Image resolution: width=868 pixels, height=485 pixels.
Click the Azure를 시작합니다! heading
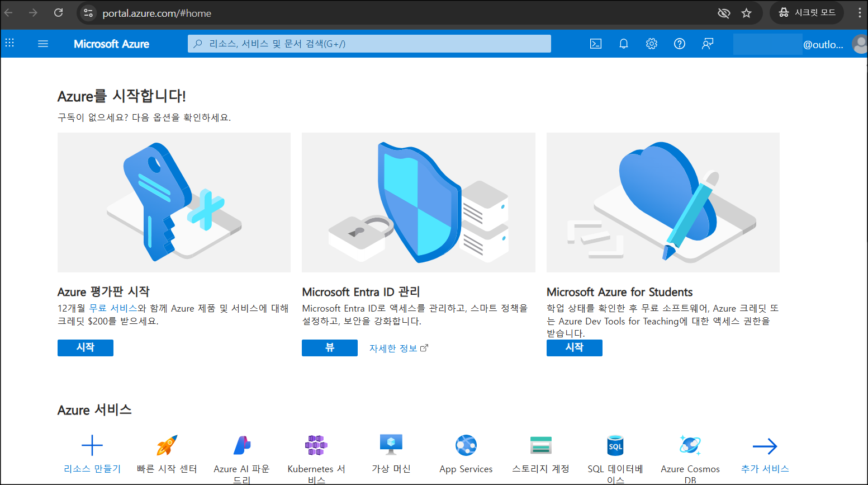click(x=122, y=96)
